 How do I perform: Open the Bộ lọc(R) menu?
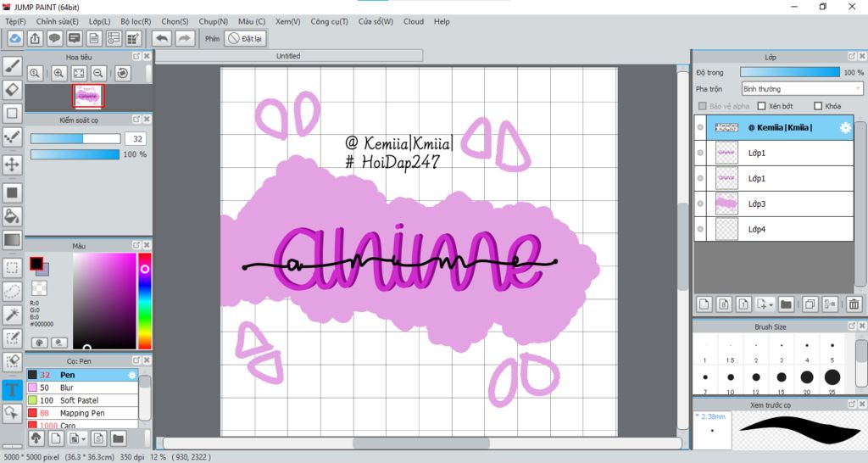coord(136,21)
